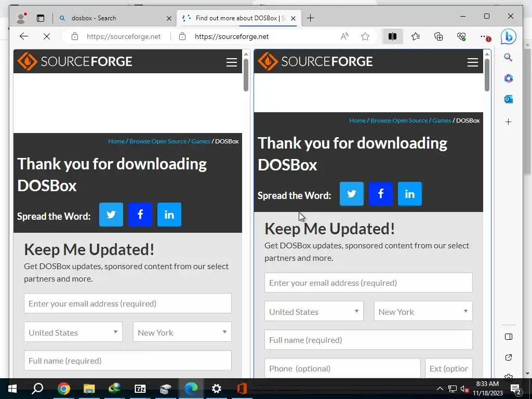Close the dosbox - Search tab
Image resolution: width=532 pixels, height=399 pixels.
[x=169, y=18]
